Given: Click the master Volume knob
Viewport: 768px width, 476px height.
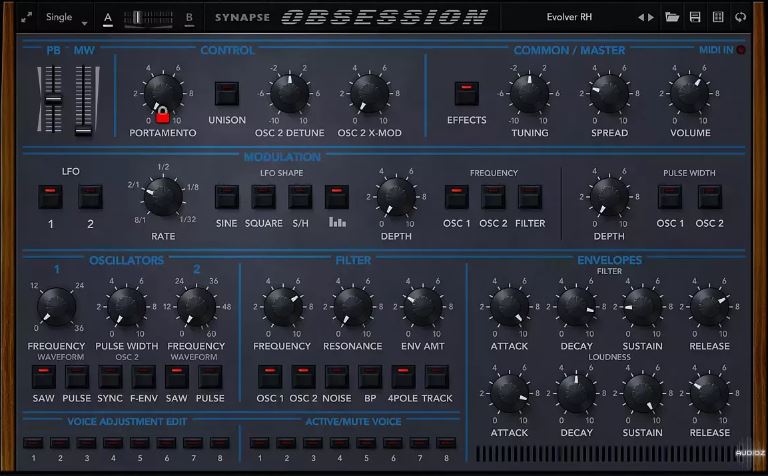Looking at the screenshot, I should click(x=690, y=93).
